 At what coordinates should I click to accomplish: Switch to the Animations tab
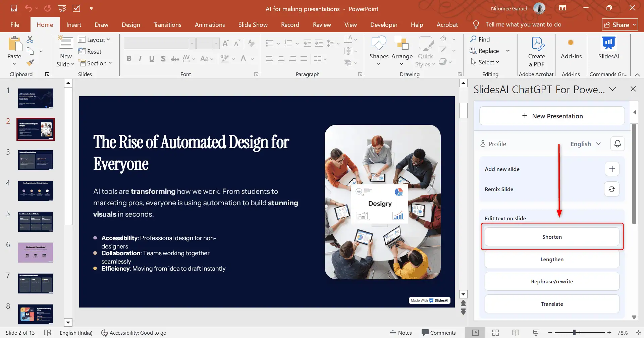pyautogui.click(x=210, y=24)
